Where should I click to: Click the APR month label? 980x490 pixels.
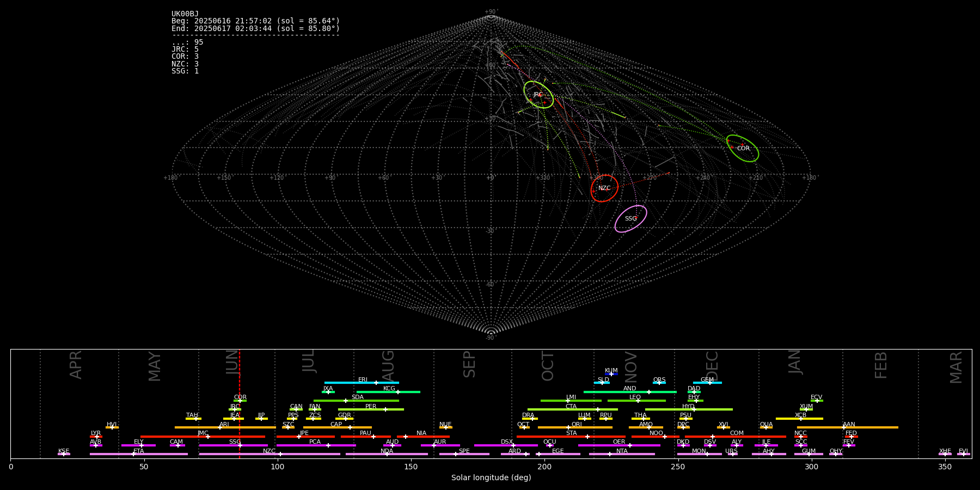coord(76,365)
